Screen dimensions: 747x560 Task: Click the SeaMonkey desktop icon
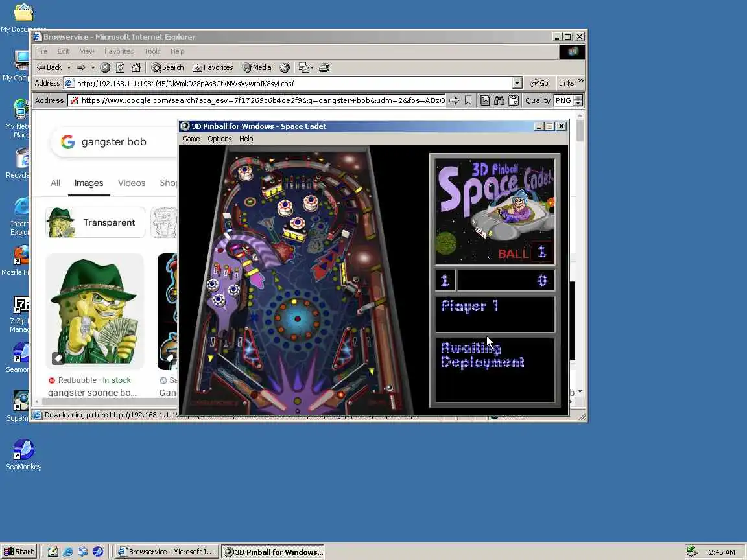23,455
